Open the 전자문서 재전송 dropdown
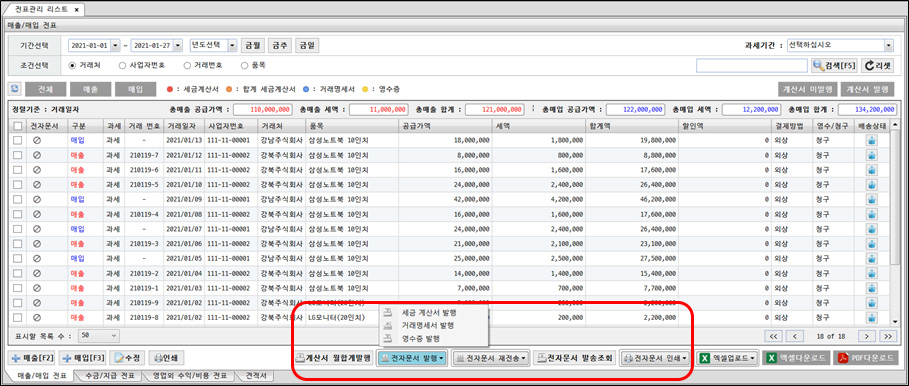 (x=490, y=358)
